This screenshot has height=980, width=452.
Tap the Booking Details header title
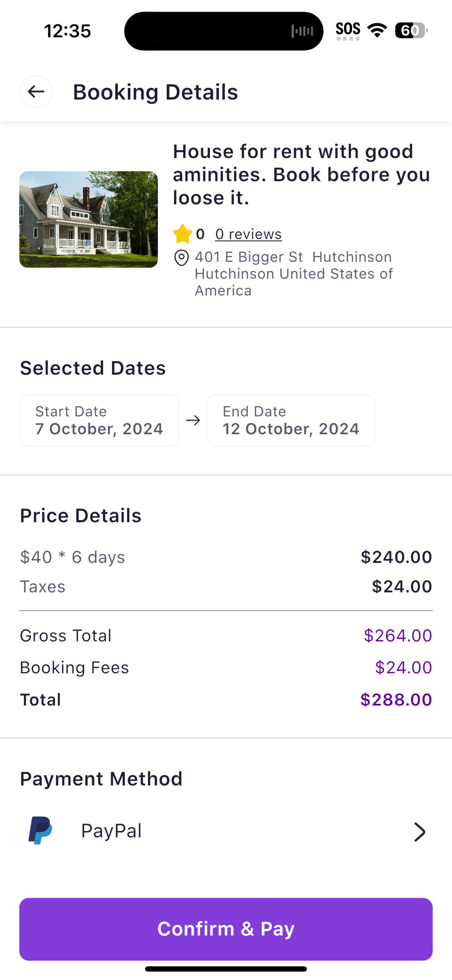[x=155, y=92]
